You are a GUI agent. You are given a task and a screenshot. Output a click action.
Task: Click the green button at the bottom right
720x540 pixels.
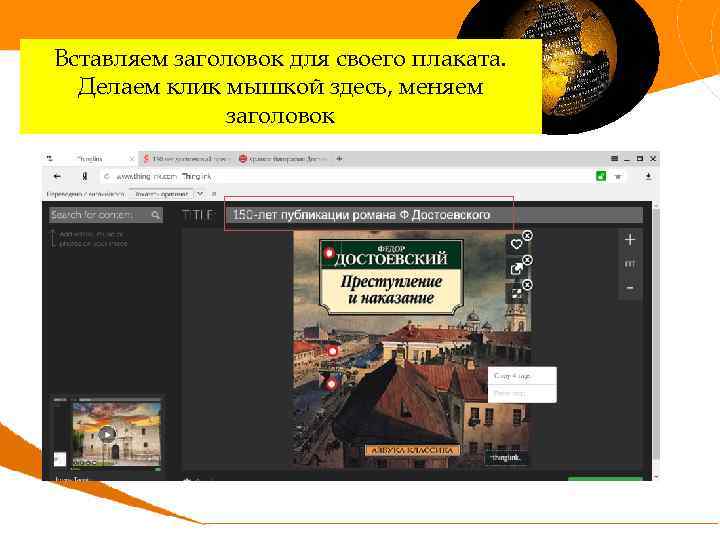pos(605,478)
